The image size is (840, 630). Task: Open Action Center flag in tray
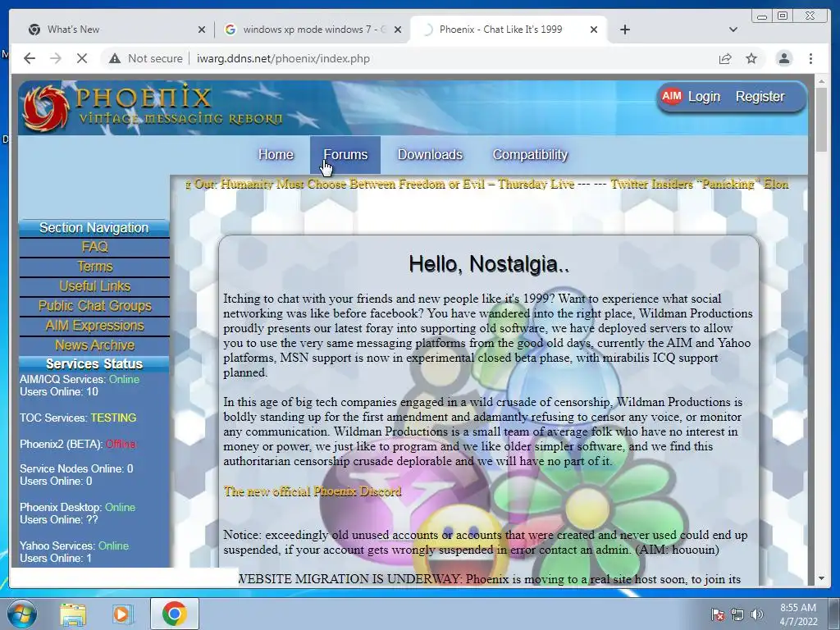coord(717,614)
